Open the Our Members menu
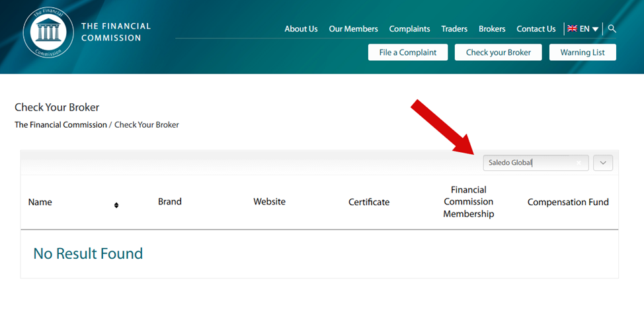The image size is (644, 315). [x=353, y=28]
